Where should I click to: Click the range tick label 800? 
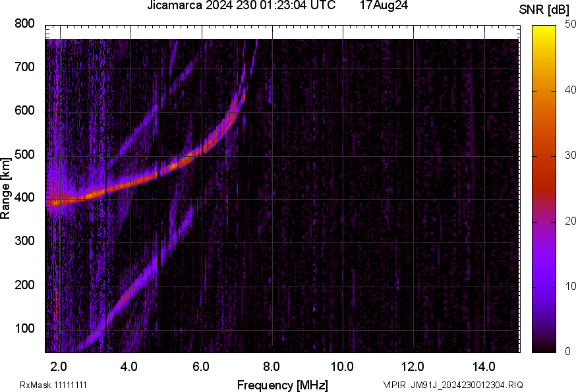pyautogui.click(x=24, y=24)
